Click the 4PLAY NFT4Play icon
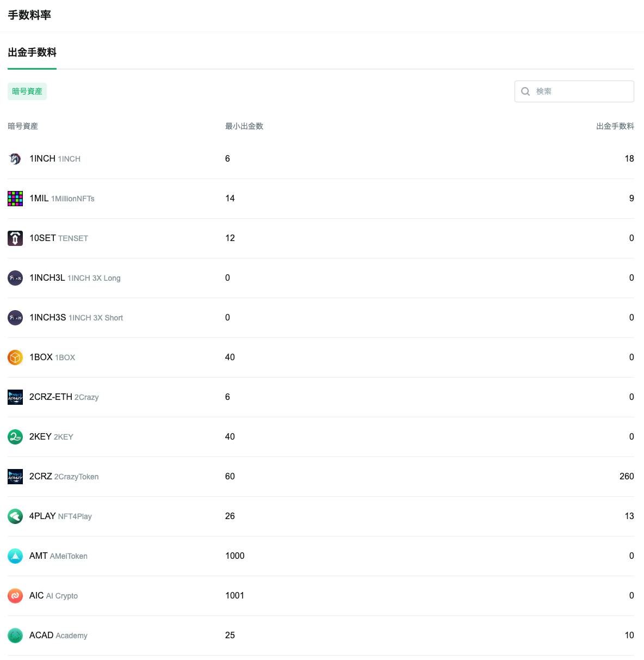 (15, 516)
